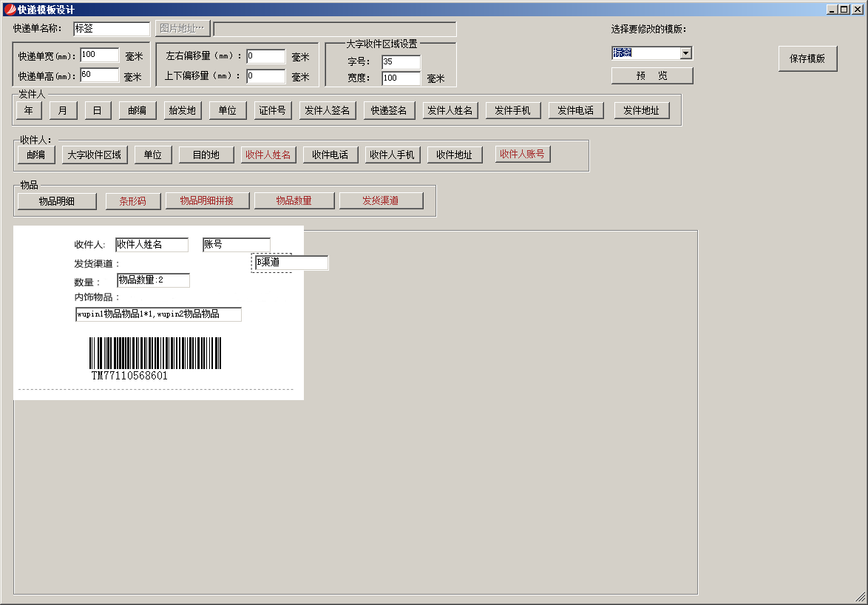This screenshot has height=605, width=868.
Task: Click the 保存模版 button
Action: click(807, 58)
